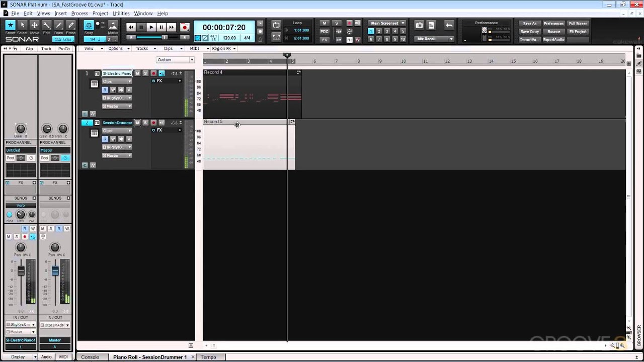Open the Utilities menu
This screenshot has width=644, height=362.
click(121, 13)
